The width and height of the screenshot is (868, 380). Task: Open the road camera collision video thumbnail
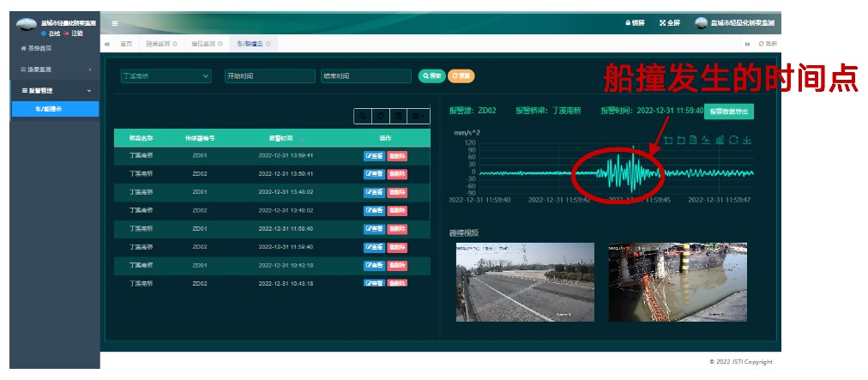click(525, 282)
